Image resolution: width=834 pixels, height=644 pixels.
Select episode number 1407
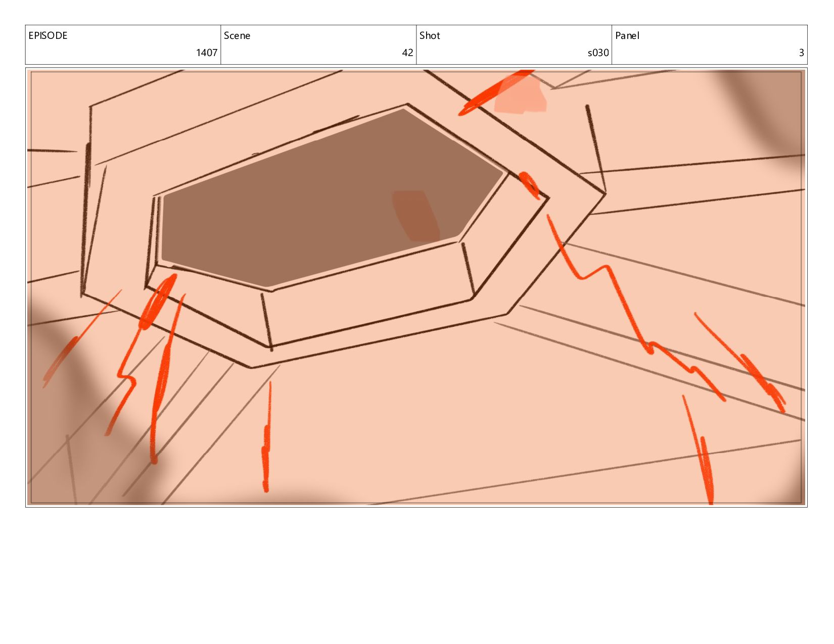tap(207, 53)
